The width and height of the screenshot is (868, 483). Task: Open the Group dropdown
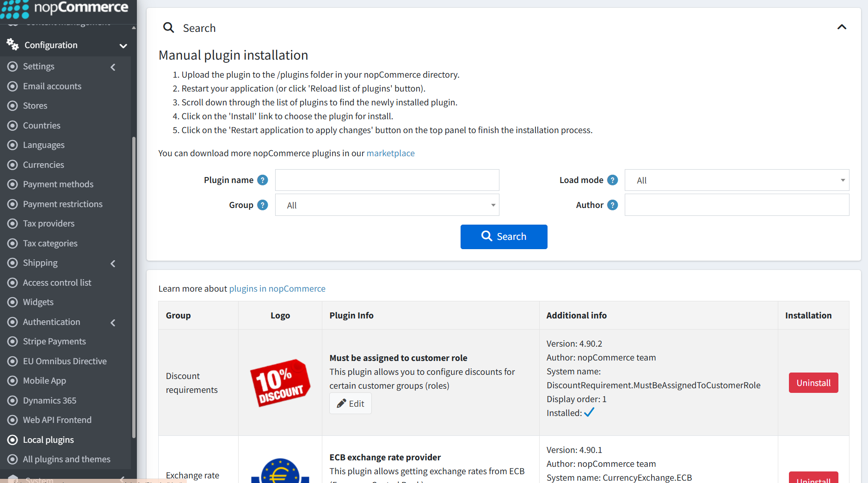pos(387,205)
